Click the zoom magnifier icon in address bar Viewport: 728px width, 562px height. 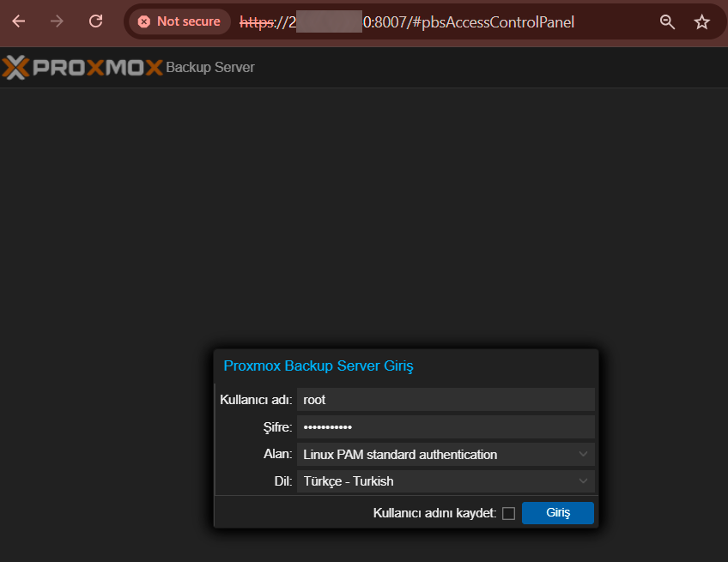[667, 21]
